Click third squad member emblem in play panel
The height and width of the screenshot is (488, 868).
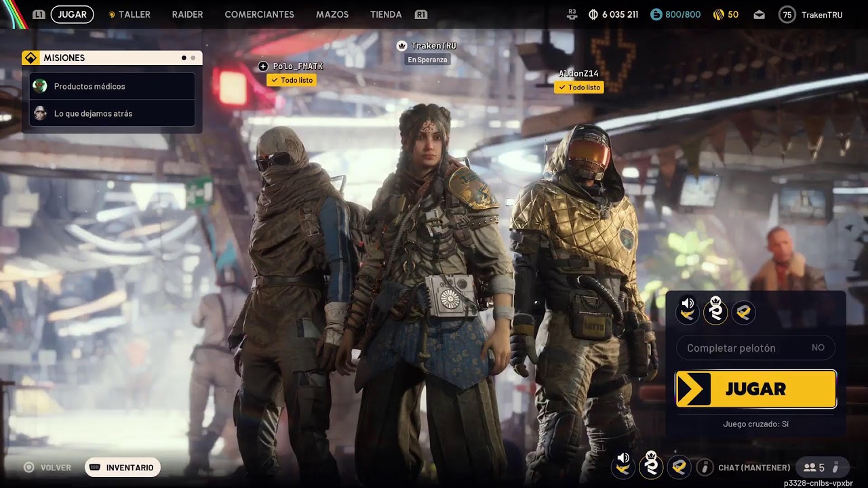[x=744, y=312]
